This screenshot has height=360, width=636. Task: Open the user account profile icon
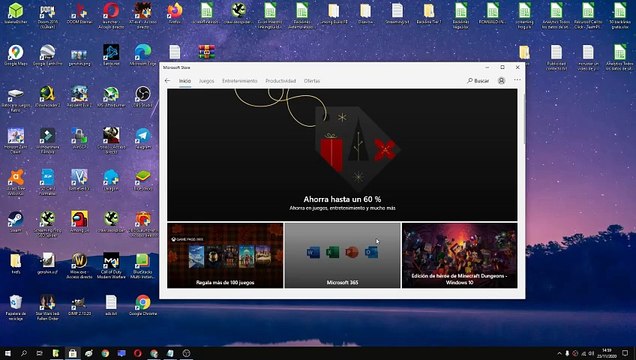(501, 81)
